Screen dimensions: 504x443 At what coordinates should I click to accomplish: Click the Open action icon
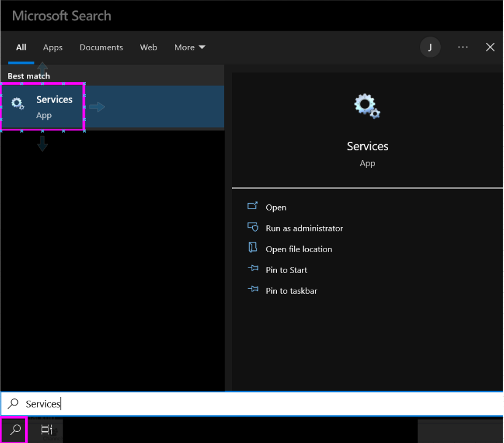(253, 206)
